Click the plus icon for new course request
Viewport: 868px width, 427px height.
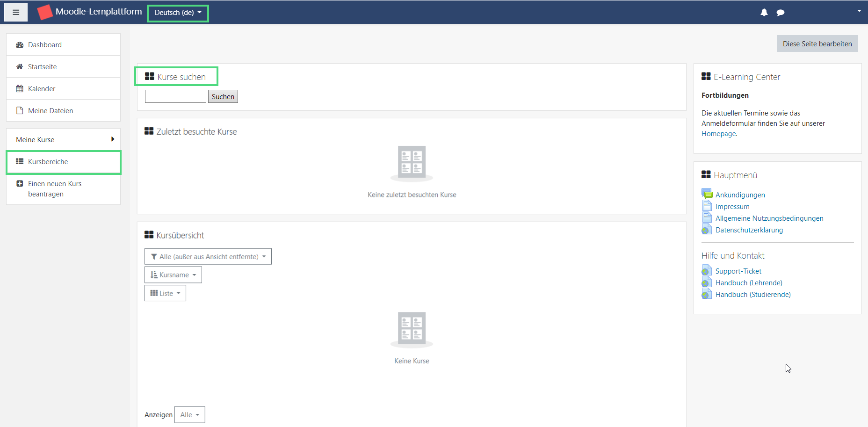coord(20,184)
